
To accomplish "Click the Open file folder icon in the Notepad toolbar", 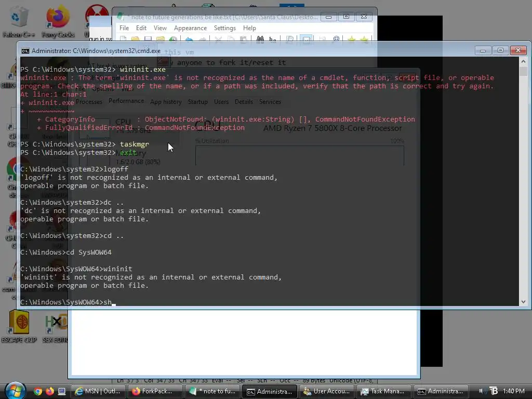I will click(x=136, y=39).
